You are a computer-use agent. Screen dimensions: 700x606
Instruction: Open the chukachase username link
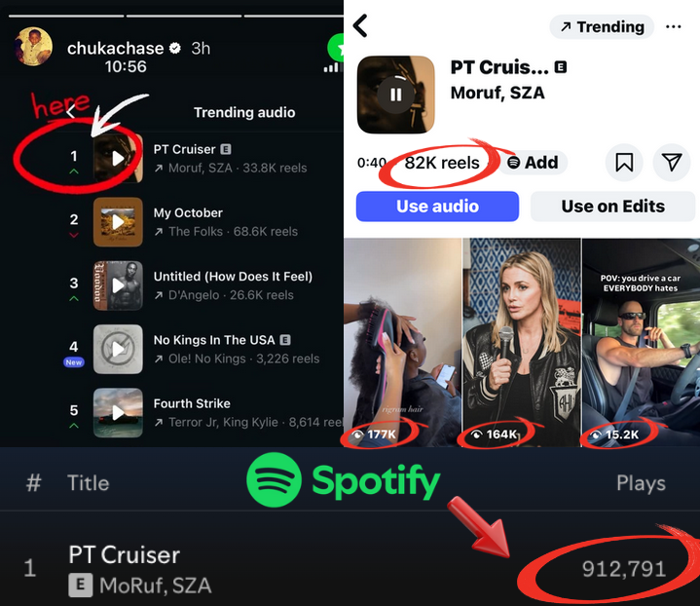[116, 48]
